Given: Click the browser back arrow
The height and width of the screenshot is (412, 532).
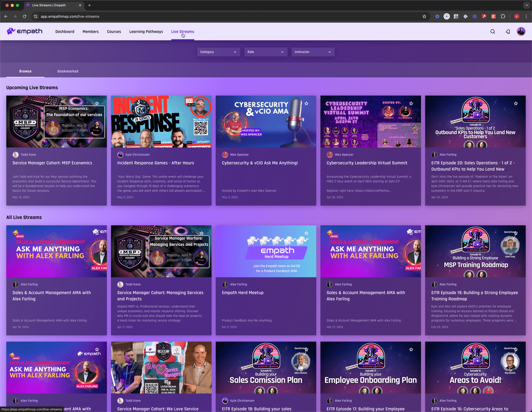Looking at the screenshot, I should coord(6,16).
